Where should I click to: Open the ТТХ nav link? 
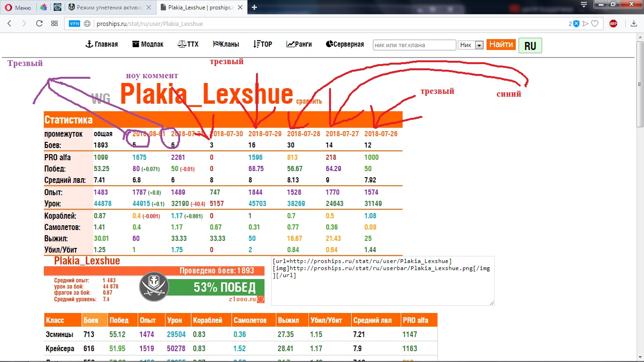pos(188,44)
